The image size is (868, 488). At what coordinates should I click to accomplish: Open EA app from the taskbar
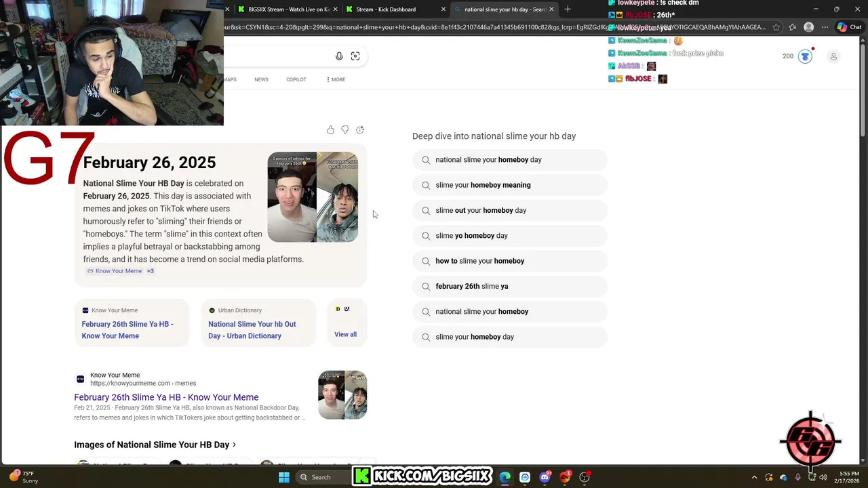[x=565, y=477]
